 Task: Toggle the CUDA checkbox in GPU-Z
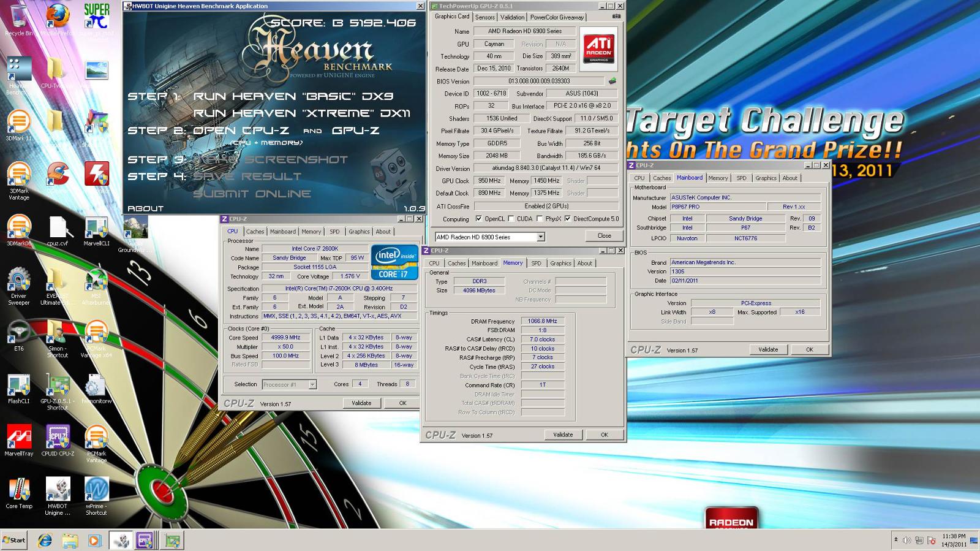click(x=511, y=219)
